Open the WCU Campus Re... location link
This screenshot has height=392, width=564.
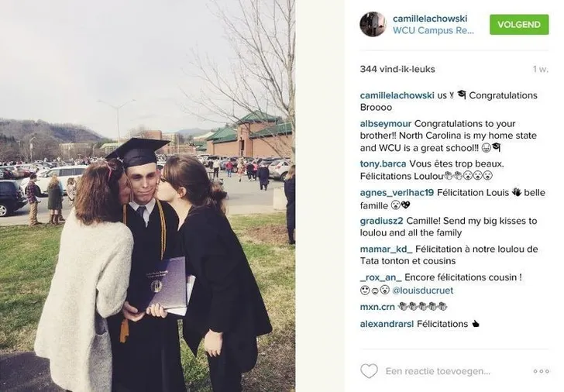433,30
